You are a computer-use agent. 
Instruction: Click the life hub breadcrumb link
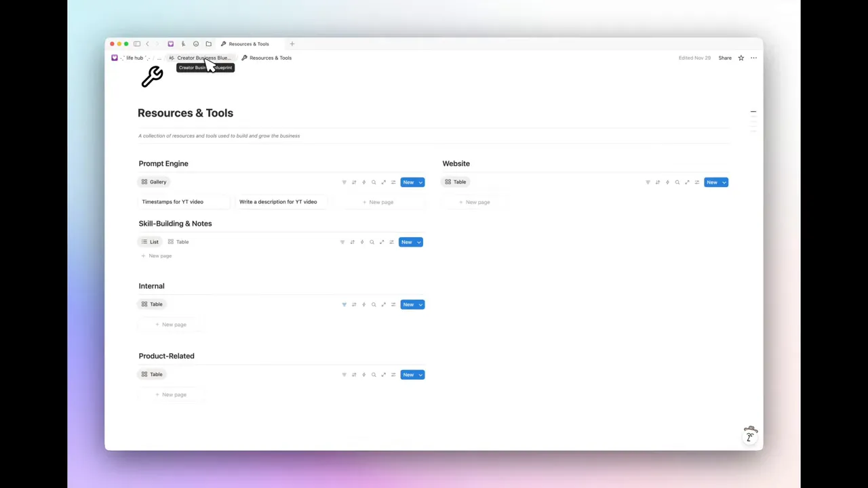134,58
